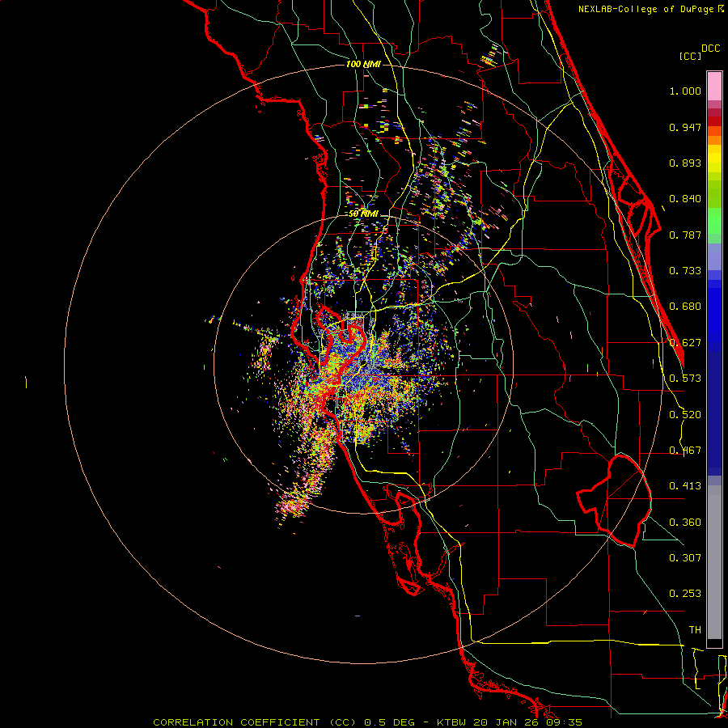
Task: Select the 0.893 scale value
Action: pyautogui.click(x=685, y=163)
